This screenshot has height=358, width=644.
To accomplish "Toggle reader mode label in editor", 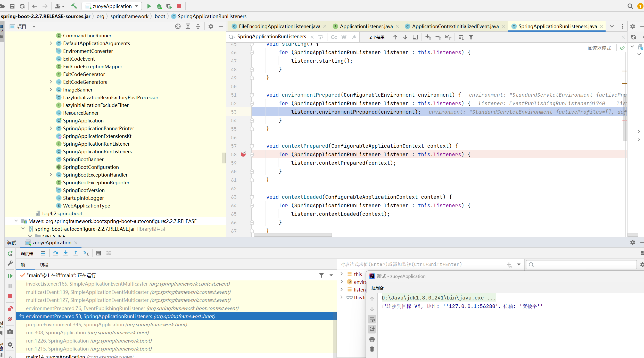I will click(x=599, y=48).
